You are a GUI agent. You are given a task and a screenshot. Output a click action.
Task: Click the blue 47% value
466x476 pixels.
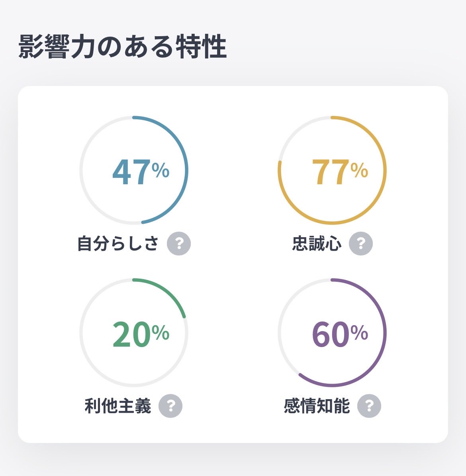pos(141,172)
